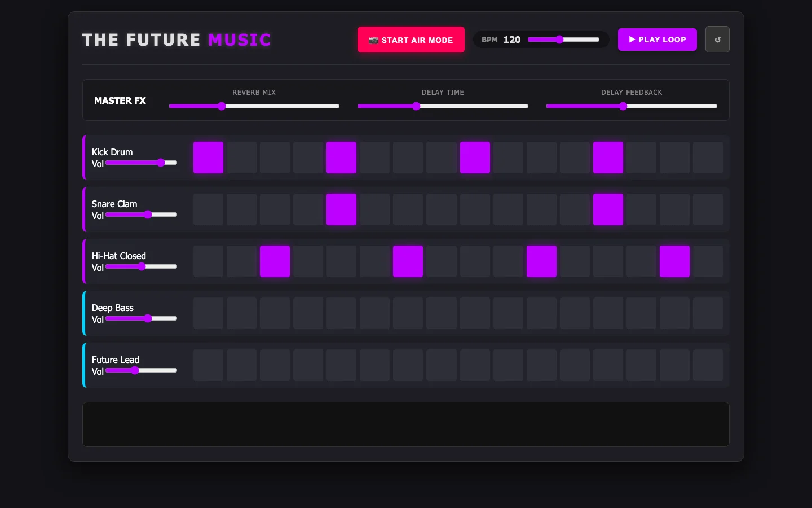The width and height of the screenshot is (812, 508).
Task: Disable Kick Drum step 9
Action: point(475,157)
